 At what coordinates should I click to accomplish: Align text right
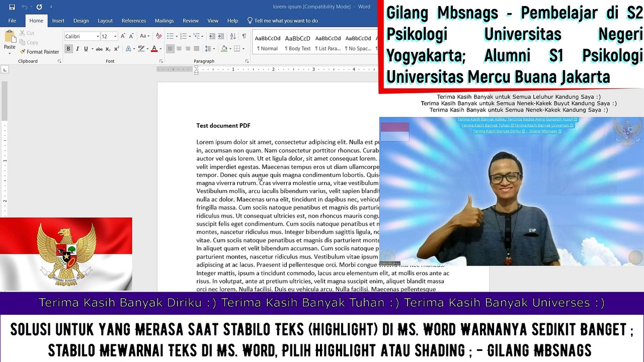pyautogui.click(x=188, y=49)
